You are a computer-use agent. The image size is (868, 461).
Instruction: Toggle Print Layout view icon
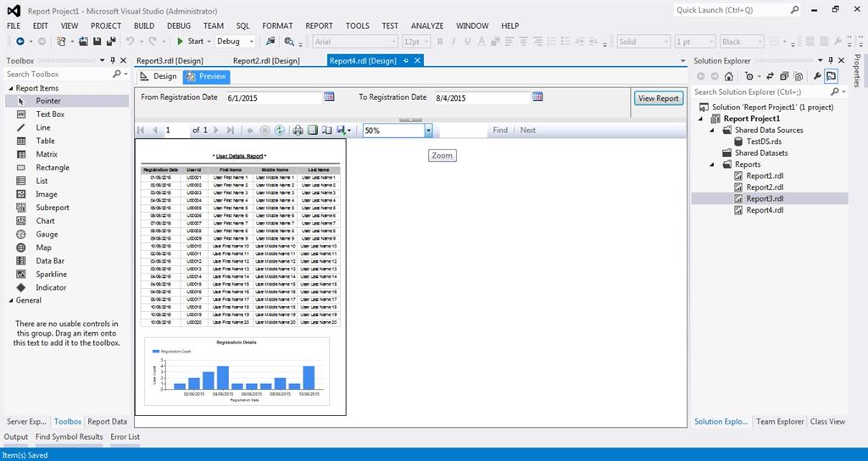(x=312, y=131)
